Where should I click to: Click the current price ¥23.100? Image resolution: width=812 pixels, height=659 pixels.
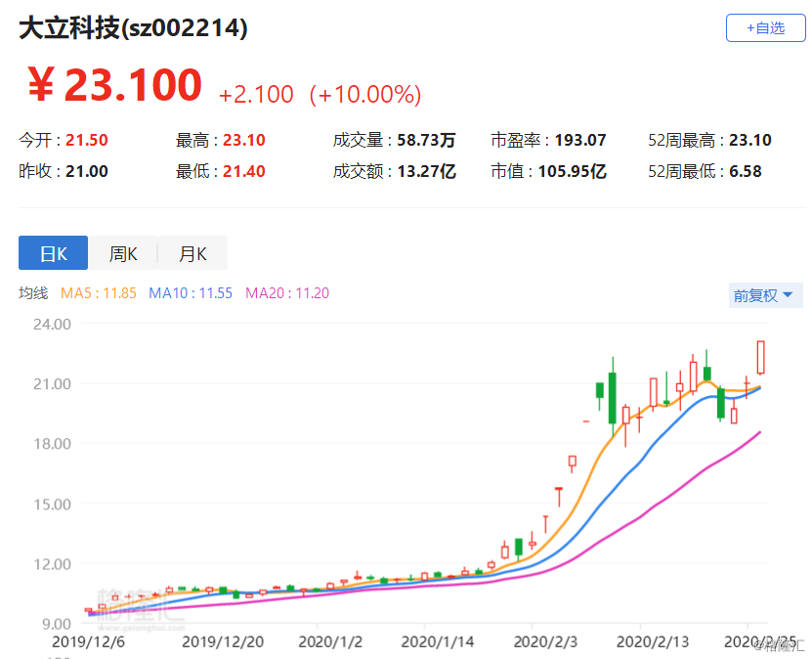[114, 85]
